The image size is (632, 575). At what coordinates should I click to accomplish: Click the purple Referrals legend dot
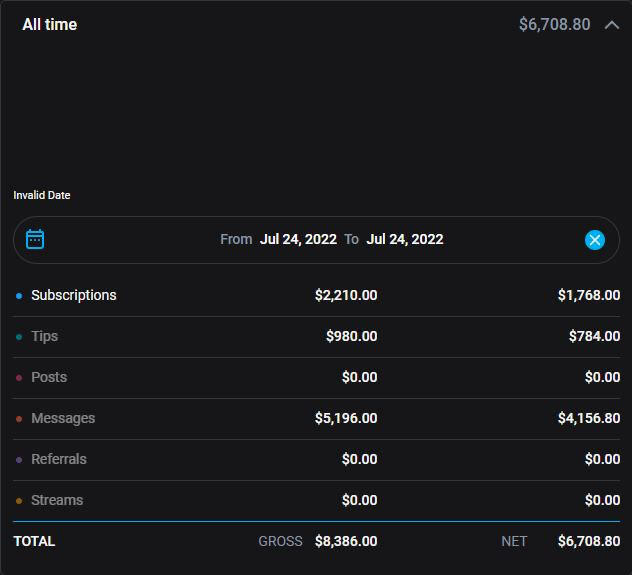coord(19,460)
